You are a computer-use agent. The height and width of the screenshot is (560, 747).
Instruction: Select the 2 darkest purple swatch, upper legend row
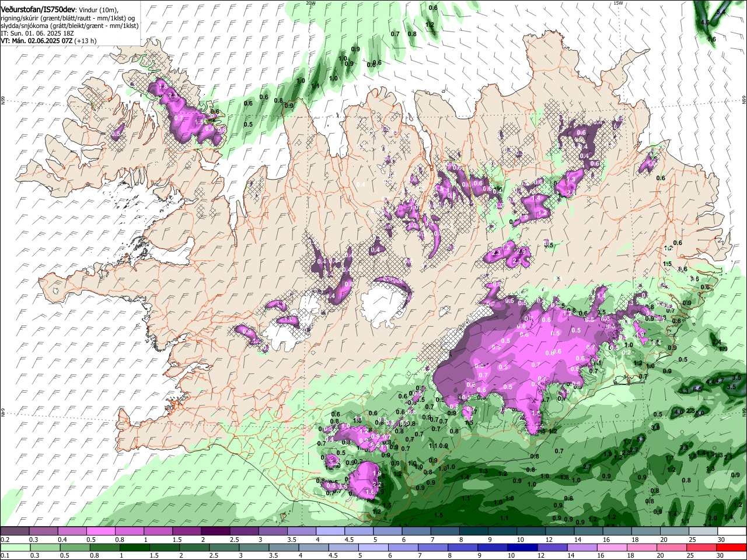coord(215,531)
